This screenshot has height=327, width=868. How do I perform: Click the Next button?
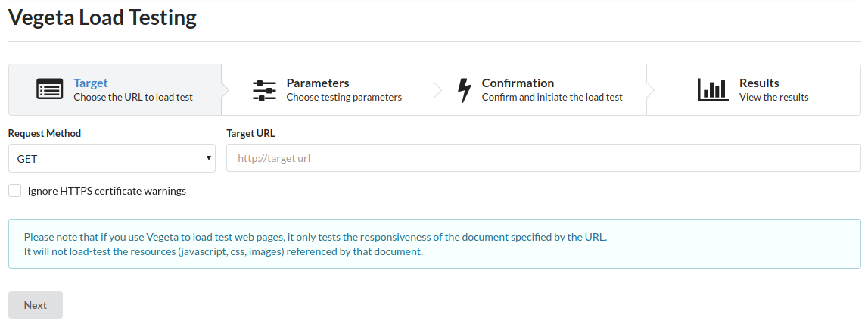(x=36, y=305)
